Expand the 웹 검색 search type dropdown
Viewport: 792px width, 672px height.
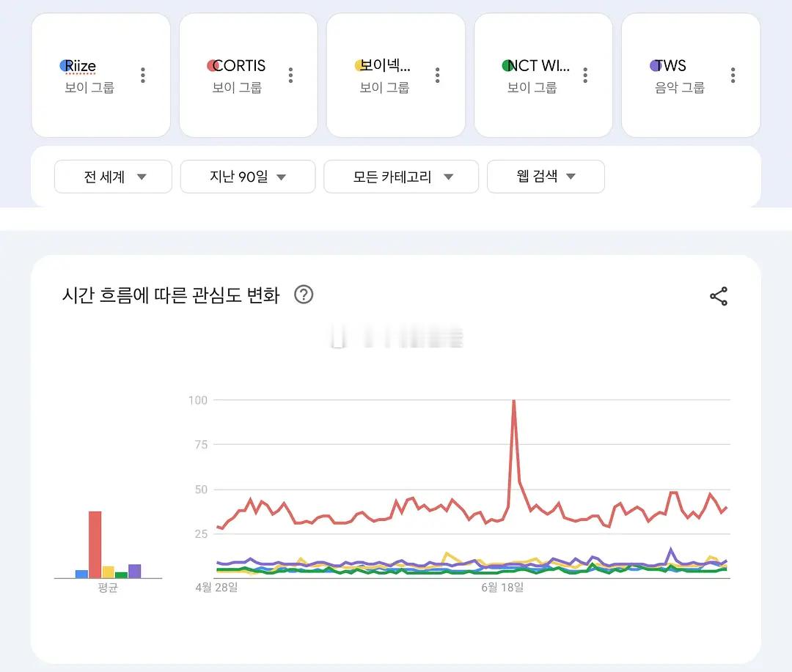546,177
